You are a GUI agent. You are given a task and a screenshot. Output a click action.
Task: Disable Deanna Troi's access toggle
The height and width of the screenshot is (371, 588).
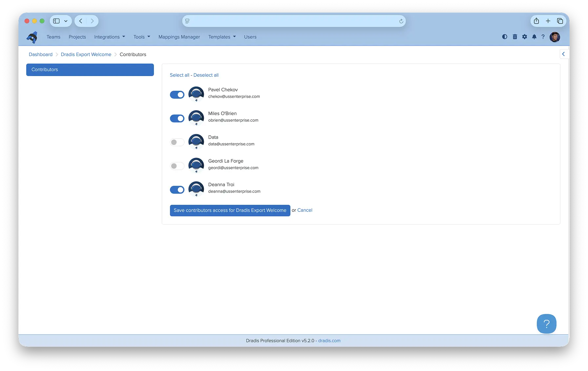[x=177, y=190]
